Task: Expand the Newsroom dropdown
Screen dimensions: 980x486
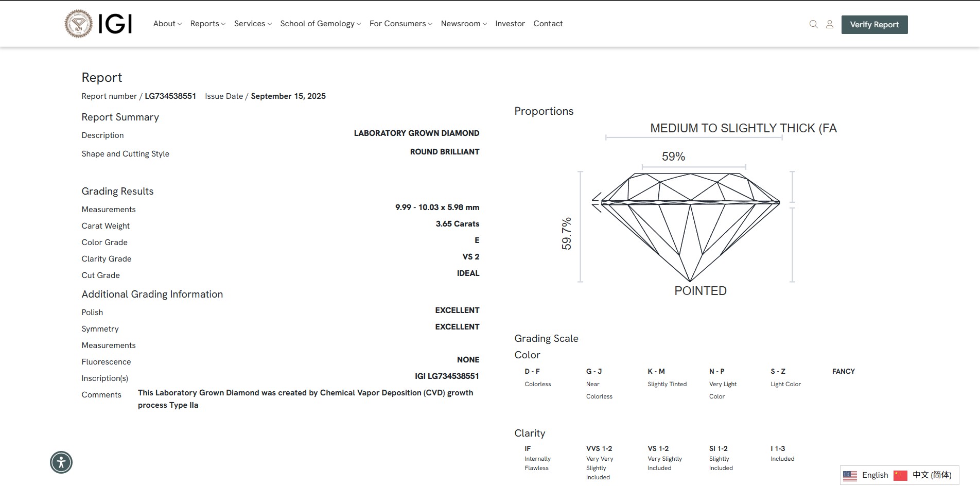Action: [x=463, y=24]
